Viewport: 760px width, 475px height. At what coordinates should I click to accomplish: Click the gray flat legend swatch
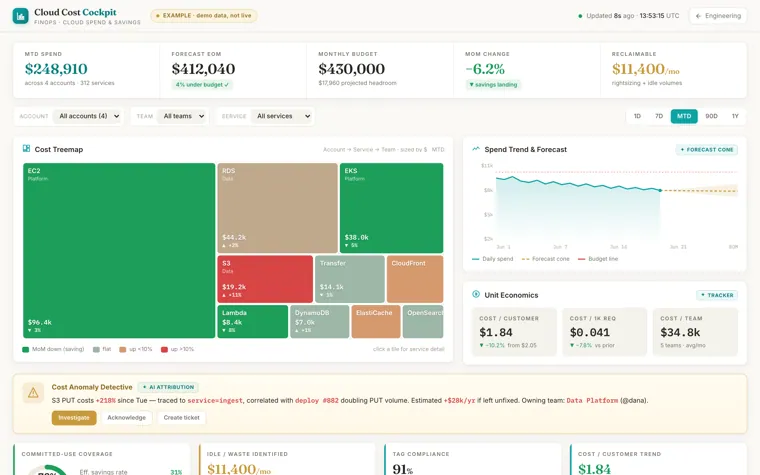[x=96, y=349]
